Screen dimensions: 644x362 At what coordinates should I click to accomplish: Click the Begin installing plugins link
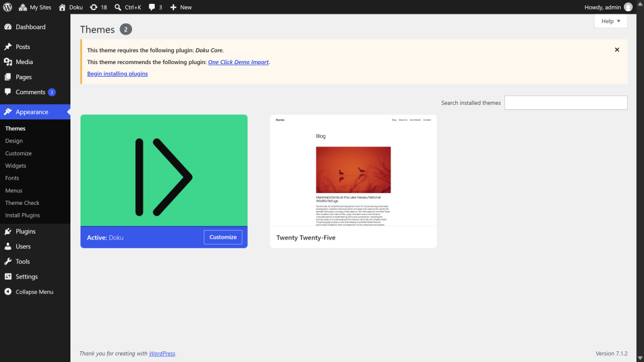[x=118, y=74]
